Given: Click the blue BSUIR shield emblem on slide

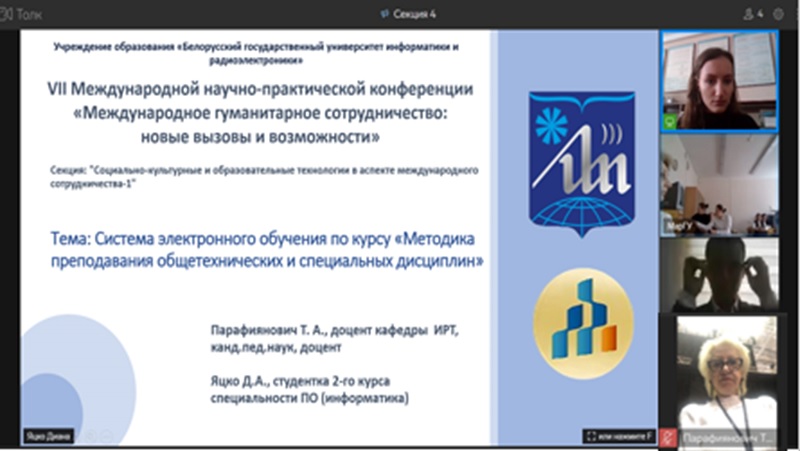Looking at the screenshot, I should (x=582, y=163).
